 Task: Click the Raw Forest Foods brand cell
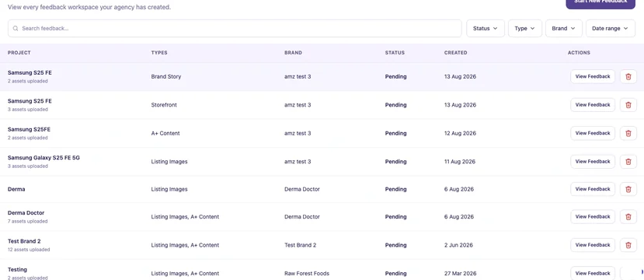click(x=307, y=274)
